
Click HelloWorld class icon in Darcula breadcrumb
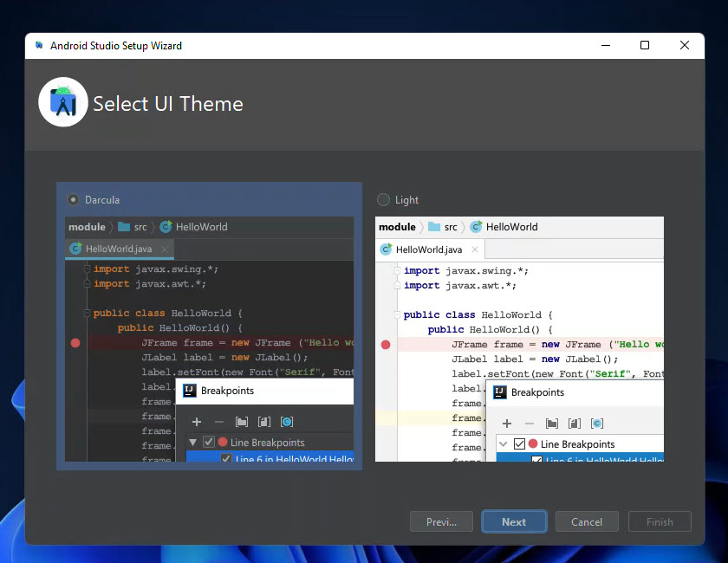pyautogui.click(x=166, y=227)
